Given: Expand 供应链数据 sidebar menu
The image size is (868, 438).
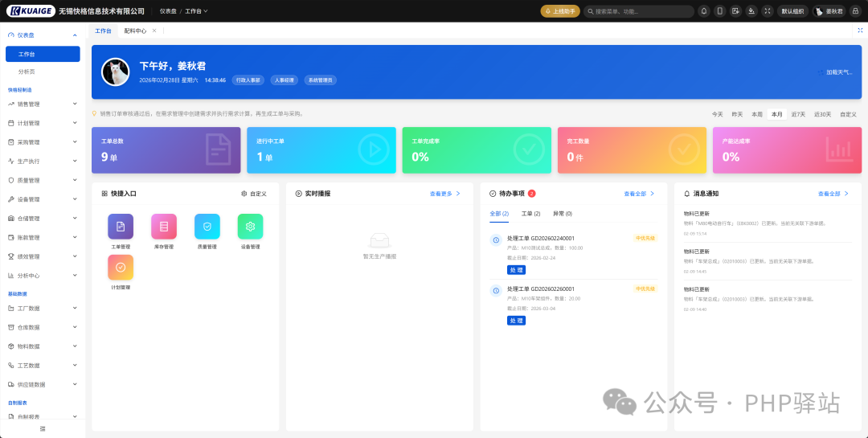Looking at the screenshot, I should pyautogui.click(x=43, y=384).
